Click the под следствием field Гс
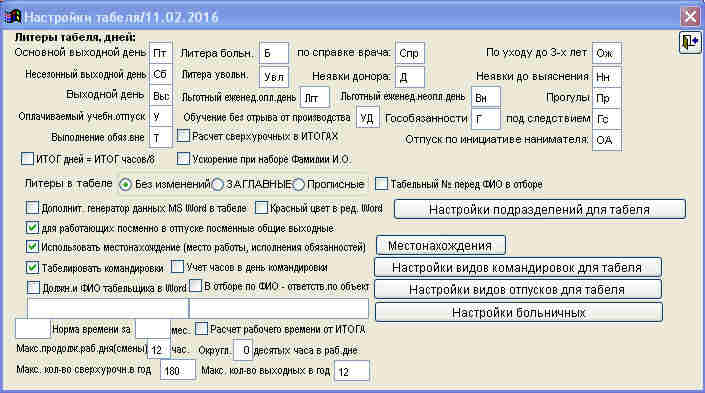Viewport: 705px width, 393px height. (607, 119)
